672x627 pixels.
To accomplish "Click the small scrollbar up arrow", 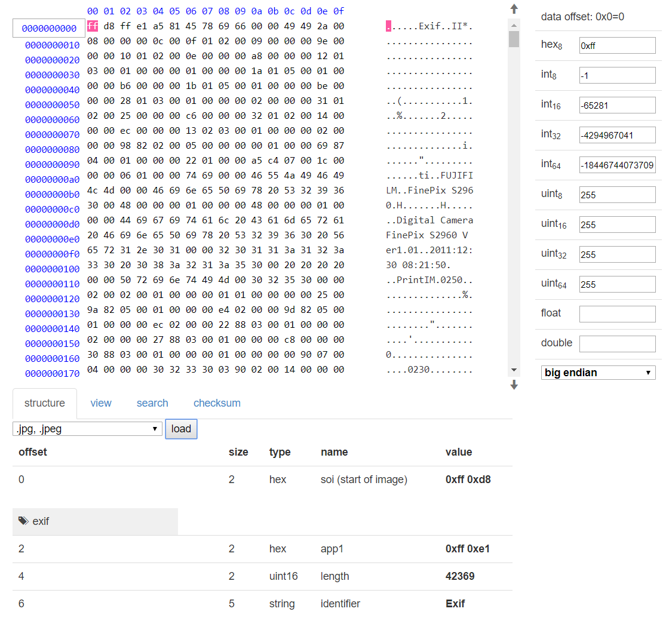I will tap(514, 26).
